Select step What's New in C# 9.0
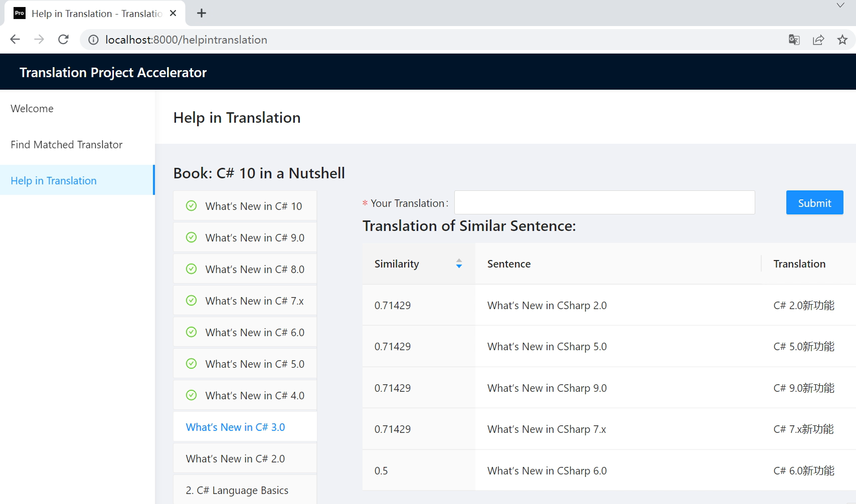Image resolution: width=856 pixels, height=504 pixels. (x=245, y=237)
